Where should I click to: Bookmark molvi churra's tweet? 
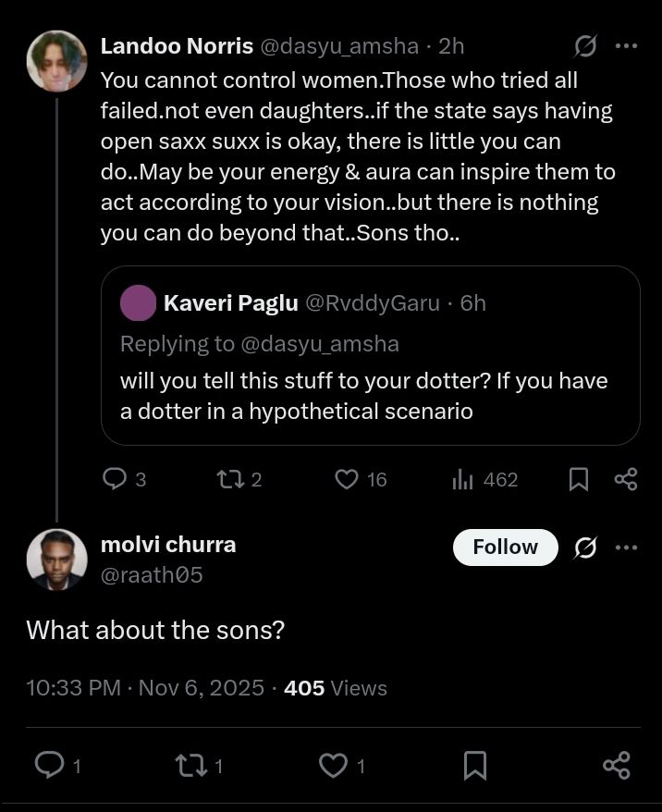coord(474,765)
